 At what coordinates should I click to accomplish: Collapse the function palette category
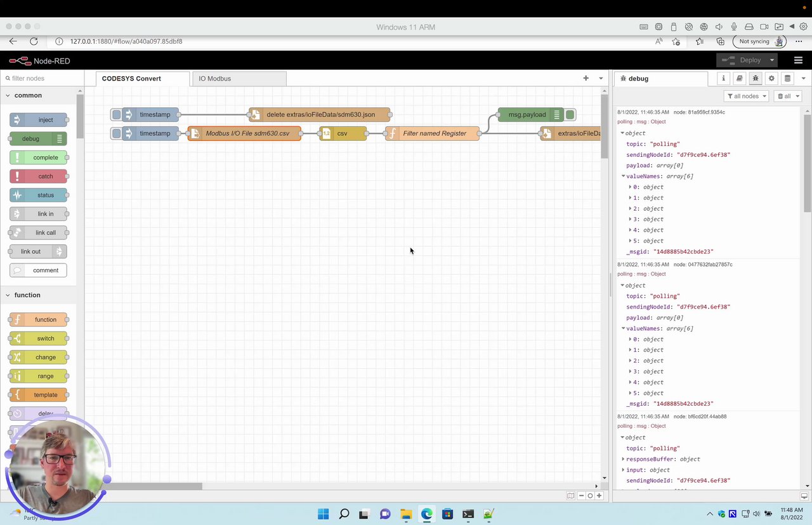(x=27, y=295)
